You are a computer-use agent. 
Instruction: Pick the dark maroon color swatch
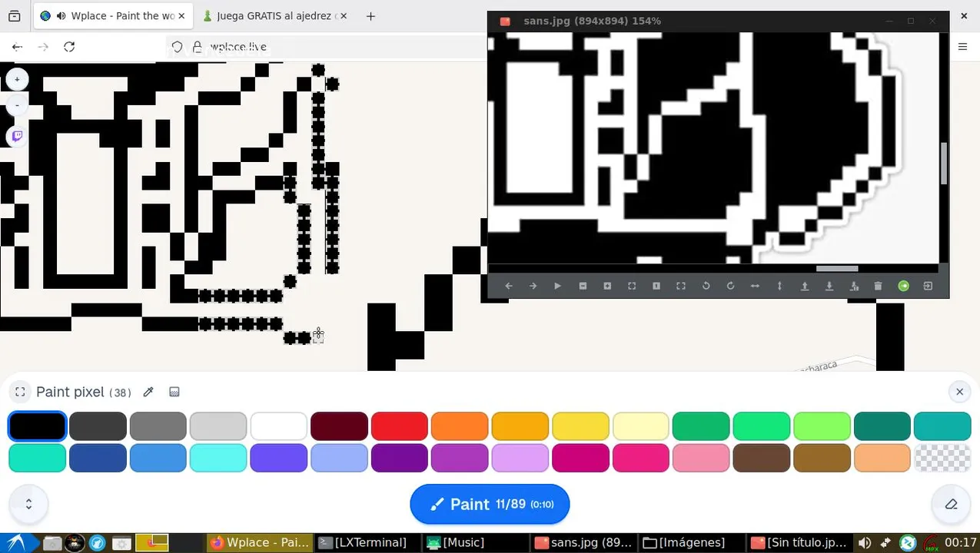[x=339, y=426]
